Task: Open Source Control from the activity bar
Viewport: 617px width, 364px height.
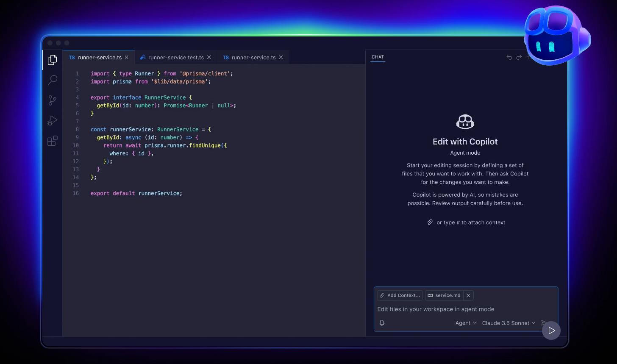Action: tap(52, 100)
